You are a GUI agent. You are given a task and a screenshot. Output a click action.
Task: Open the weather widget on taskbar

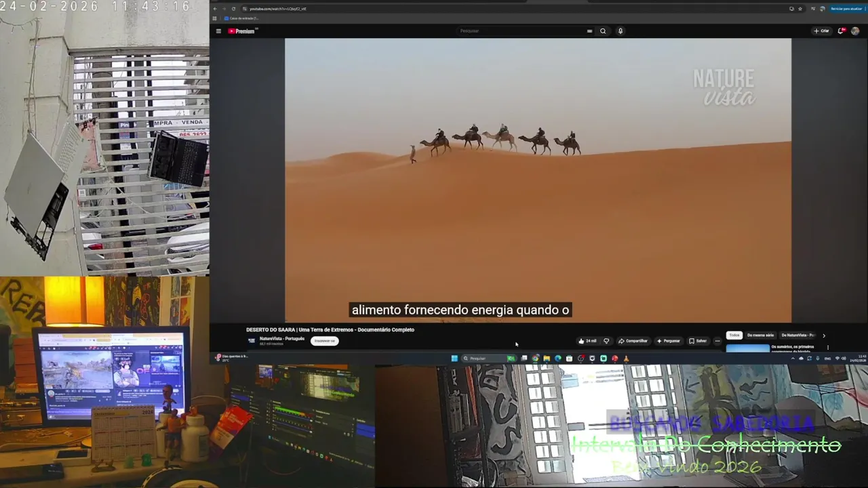(231, 357)
